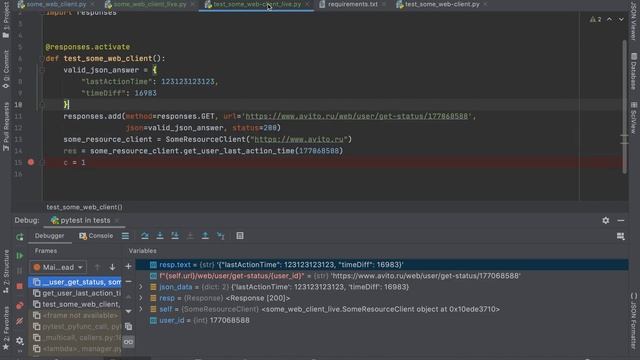The height and width of the screenshot is (360, 640).
Task: Open the thread selector dropdown
Action: coord(58,267)
